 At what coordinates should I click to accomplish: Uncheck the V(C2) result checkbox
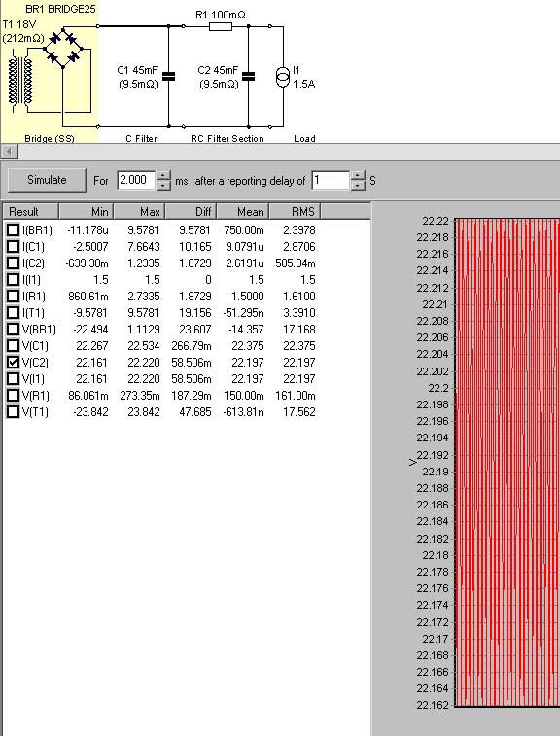14,362
